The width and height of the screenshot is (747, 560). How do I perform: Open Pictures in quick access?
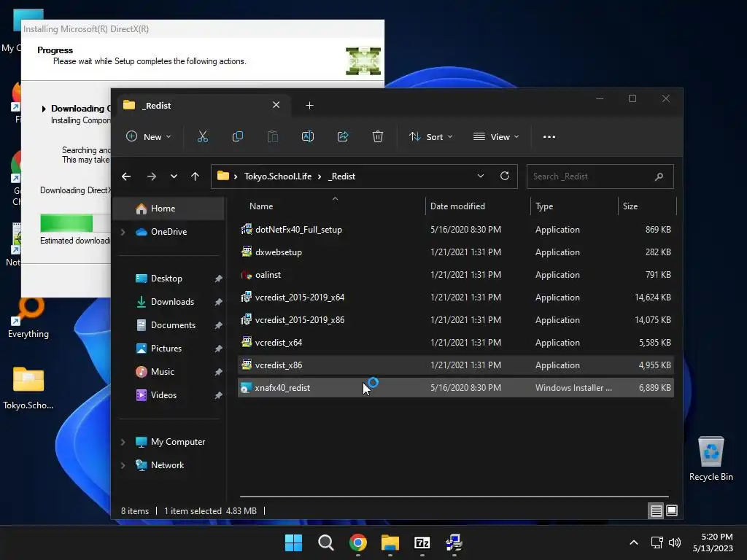click(x=166, y=349)
